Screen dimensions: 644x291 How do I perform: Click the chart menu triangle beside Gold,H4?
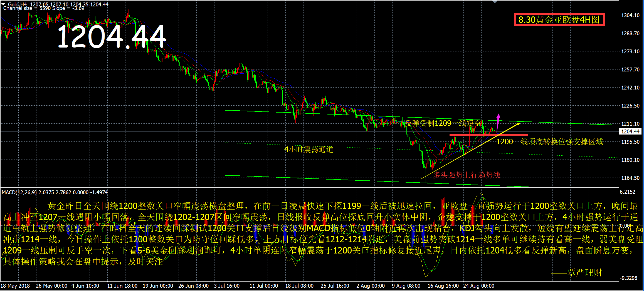[x=3, y=4]
